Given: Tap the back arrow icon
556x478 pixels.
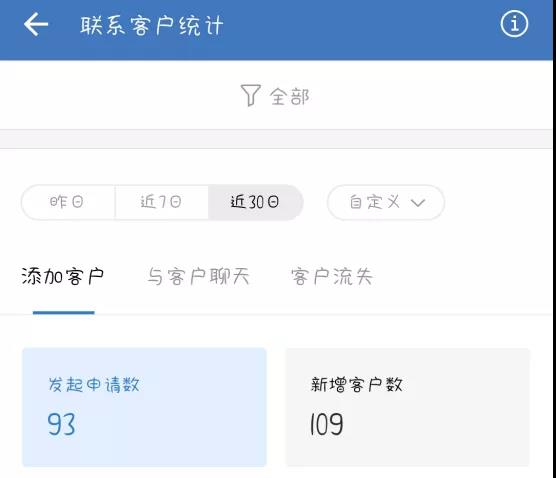Looking at the screenshot, I should (x=36, y=24).
